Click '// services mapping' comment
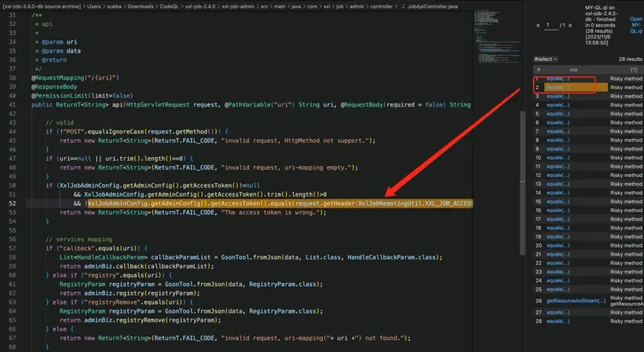The image size is (644, 352). 79,239
